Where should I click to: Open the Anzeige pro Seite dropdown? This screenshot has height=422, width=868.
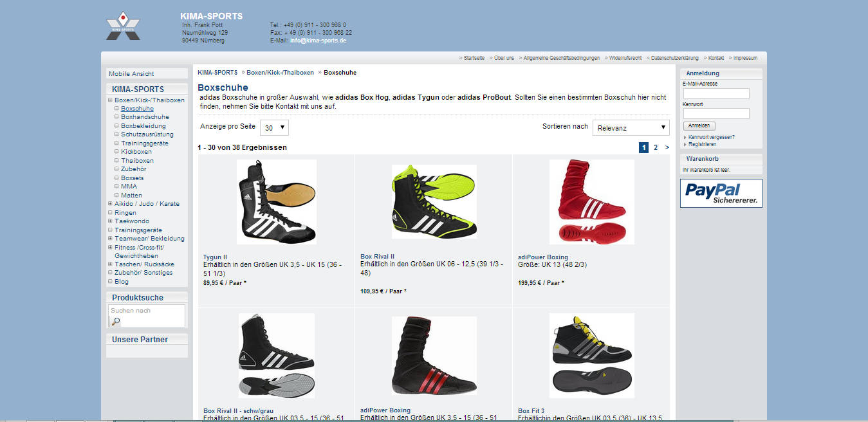[274, 127]
